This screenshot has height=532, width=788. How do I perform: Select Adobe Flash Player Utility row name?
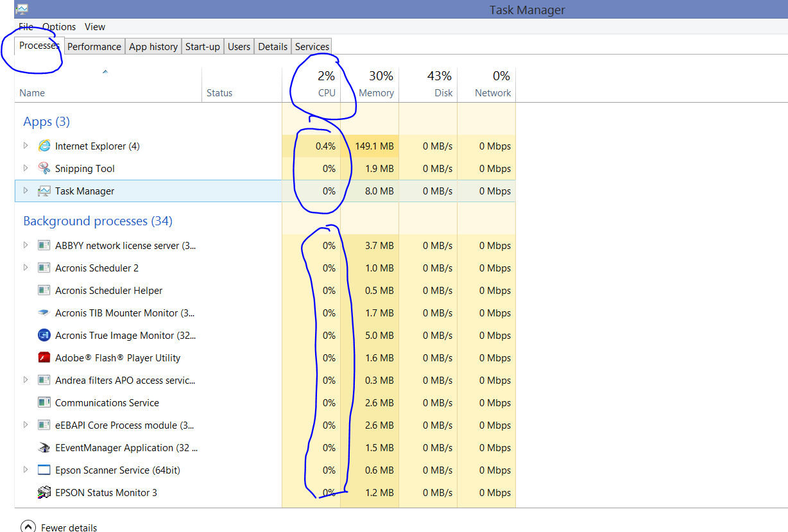(x=117, y=357)
